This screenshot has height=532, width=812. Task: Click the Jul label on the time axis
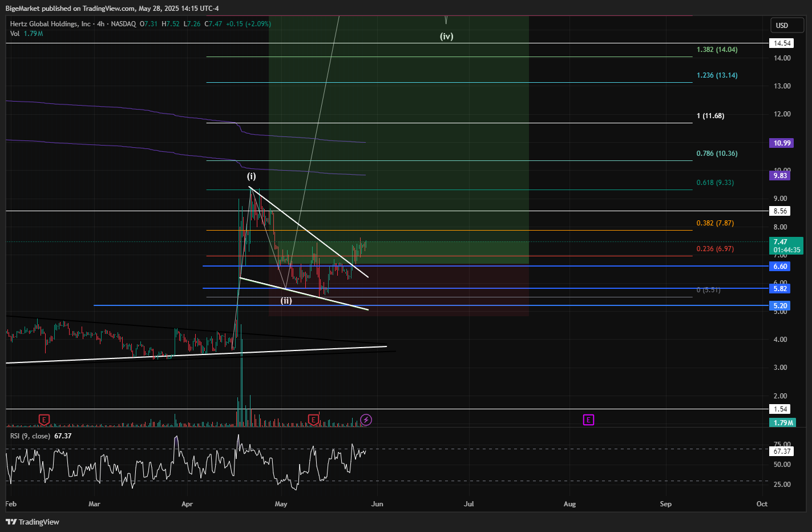click(x=469, y=504)
